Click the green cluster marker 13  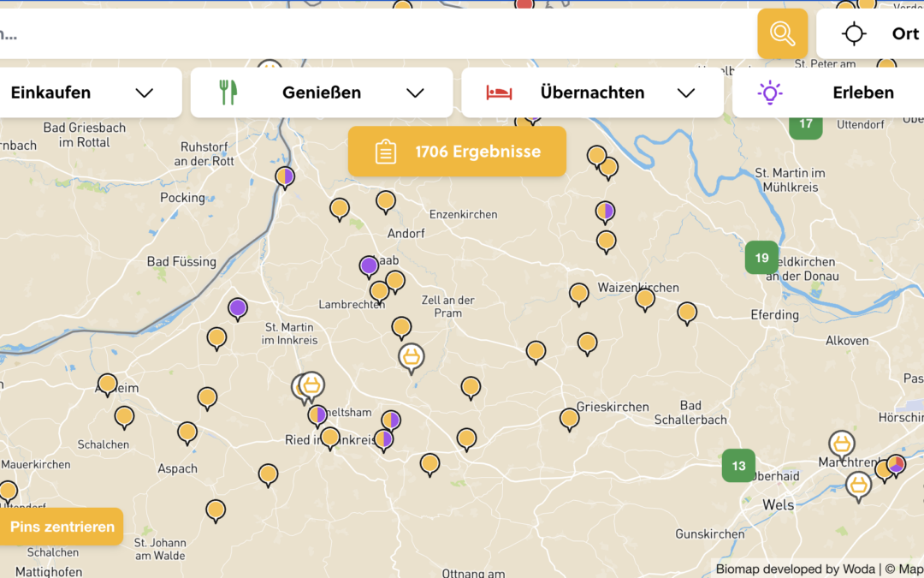point(738,466)
